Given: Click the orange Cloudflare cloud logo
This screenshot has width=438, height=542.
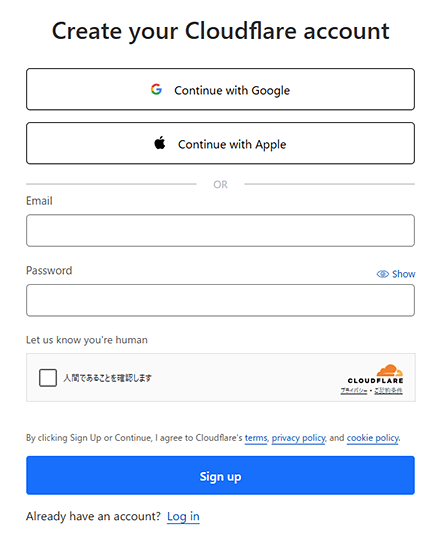Looking at the screenshot, I should pos(390,370).
